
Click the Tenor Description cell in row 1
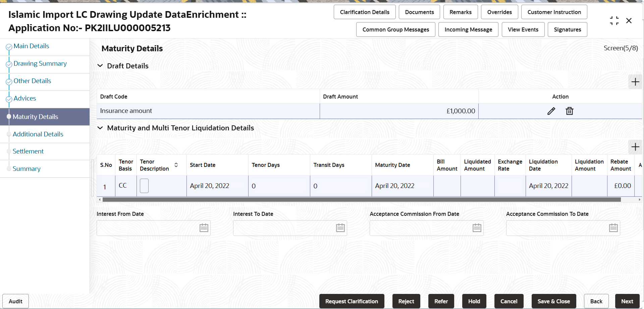pyautogui.click(x=144, y=186)
